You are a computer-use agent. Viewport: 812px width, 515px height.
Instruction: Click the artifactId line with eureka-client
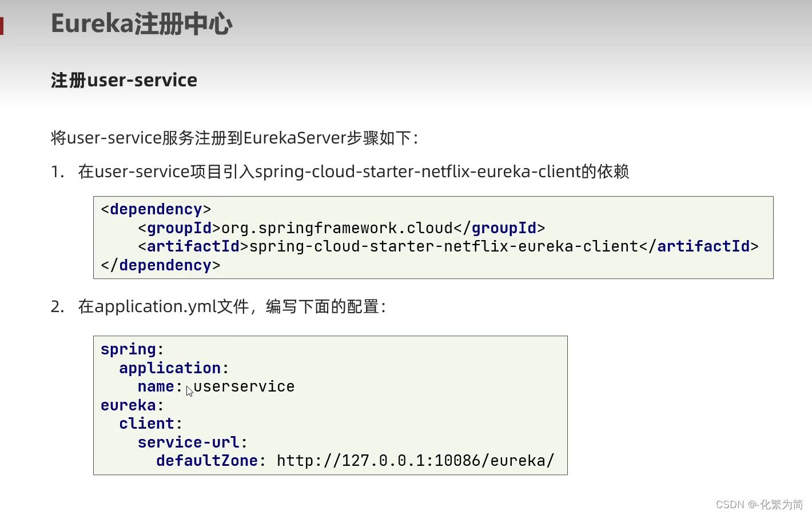click(448, 246)
